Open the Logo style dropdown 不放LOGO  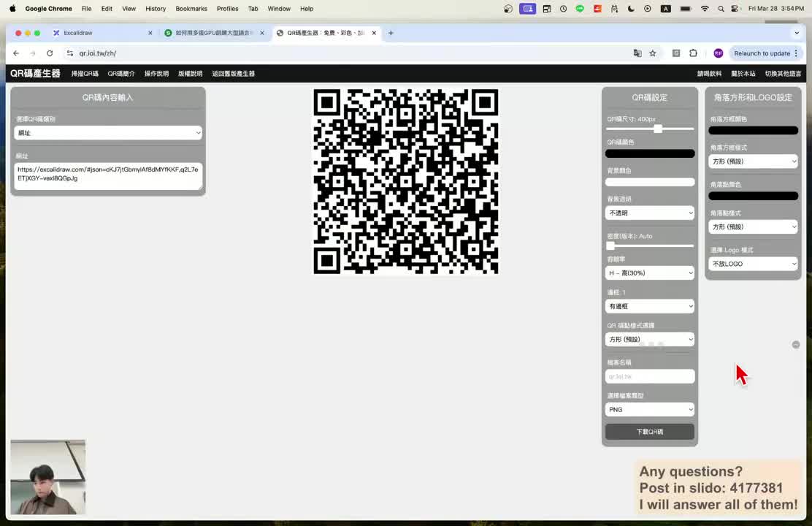tap(753, 264)
